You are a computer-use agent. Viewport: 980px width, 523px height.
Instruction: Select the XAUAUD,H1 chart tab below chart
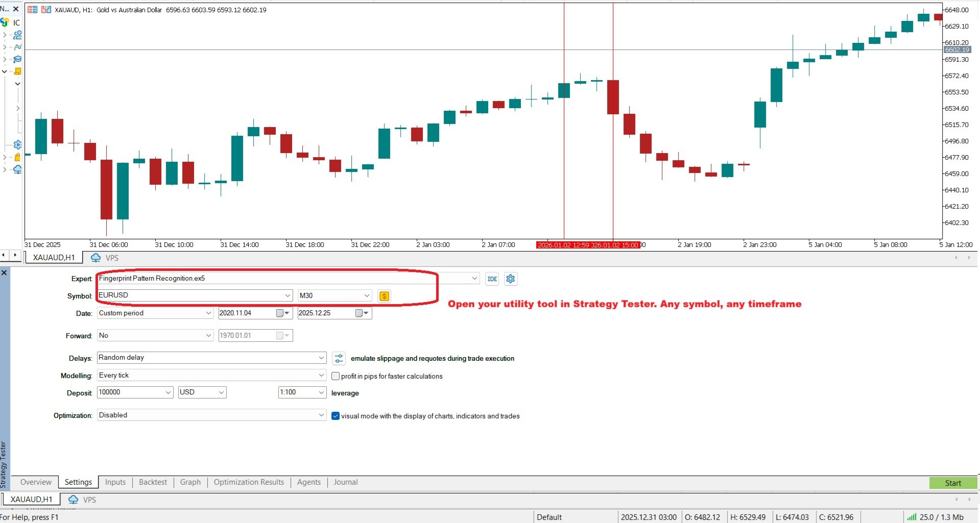pyautogui.click(x=54, y=258)
